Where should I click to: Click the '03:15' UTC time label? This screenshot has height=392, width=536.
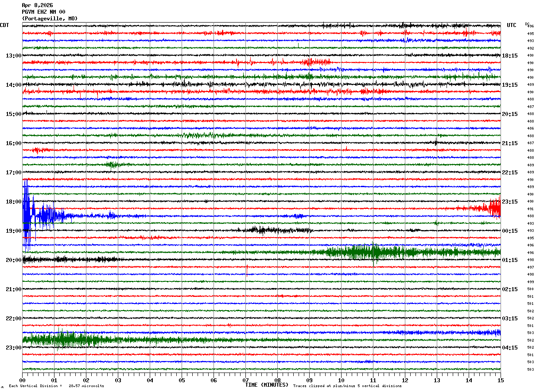pos(510,319)
